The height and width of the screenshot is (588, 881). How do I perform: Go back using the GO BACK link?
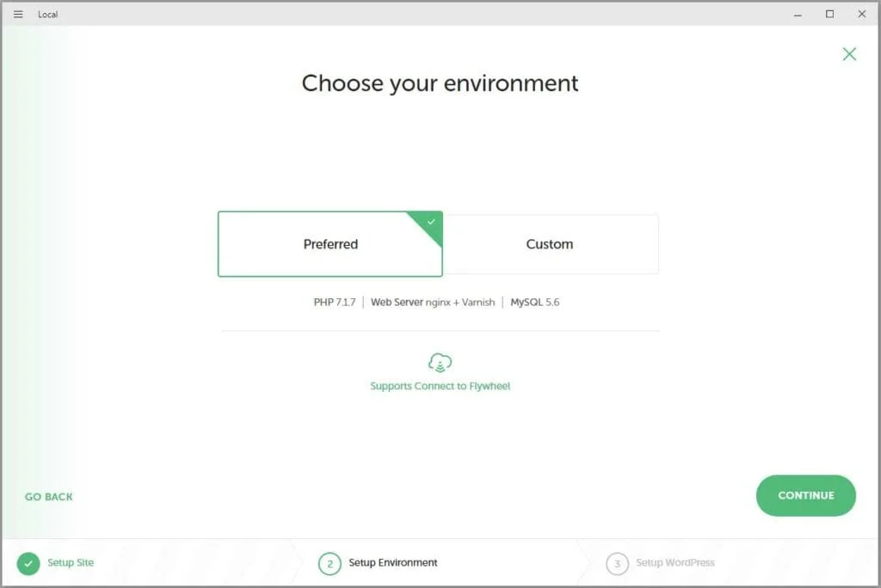pos(49,497)
